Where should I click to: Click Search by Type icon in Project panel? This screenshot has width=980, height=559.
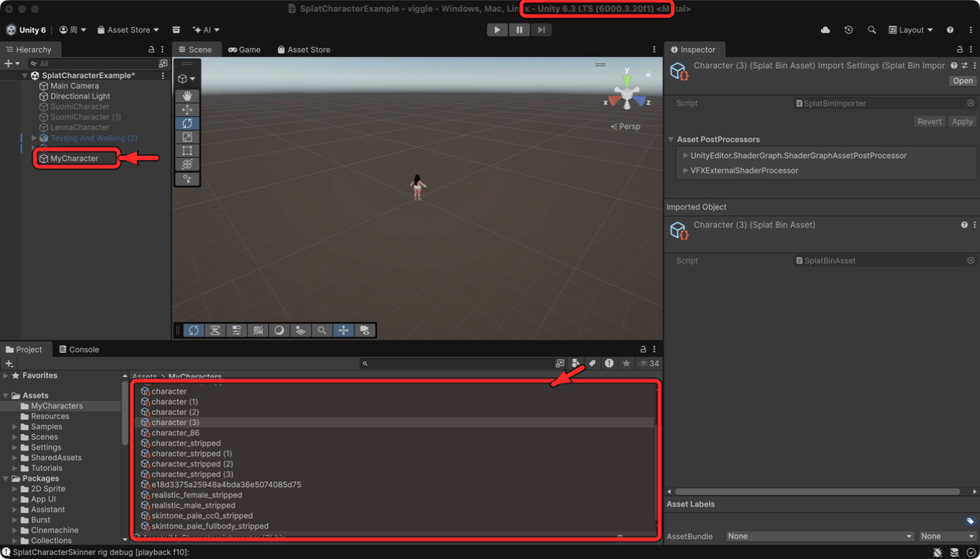(x=576, y=363)
